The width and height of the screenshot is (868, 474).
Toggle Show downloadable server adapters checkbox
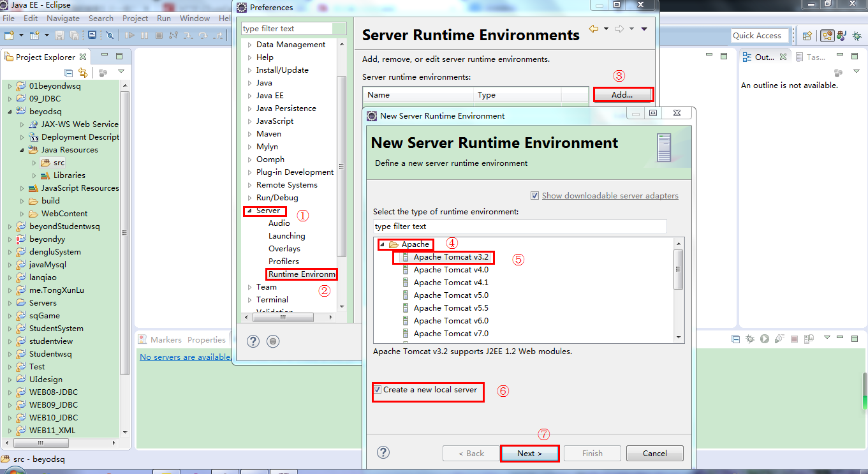point(534,195)
